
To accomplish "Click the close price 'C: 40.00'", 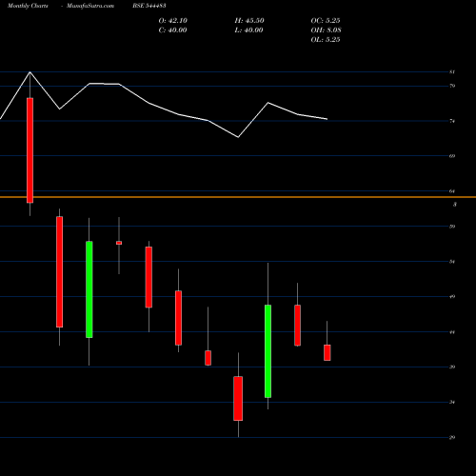I will (x=172, y=30).
